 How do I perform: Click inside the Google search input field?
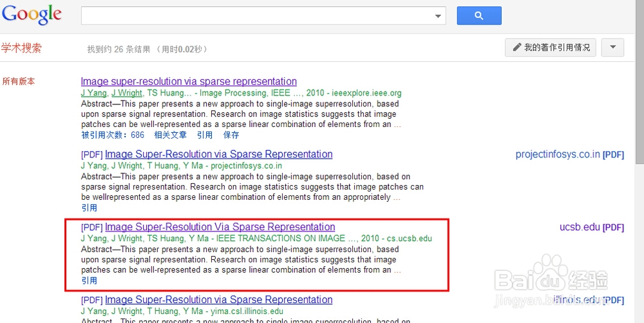(x=258, y=16)
